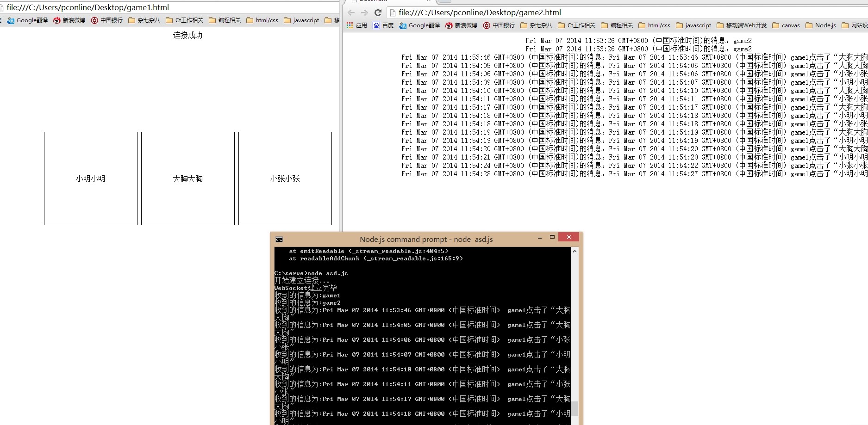Click the 小明小明 box

(x=91, y=179)
